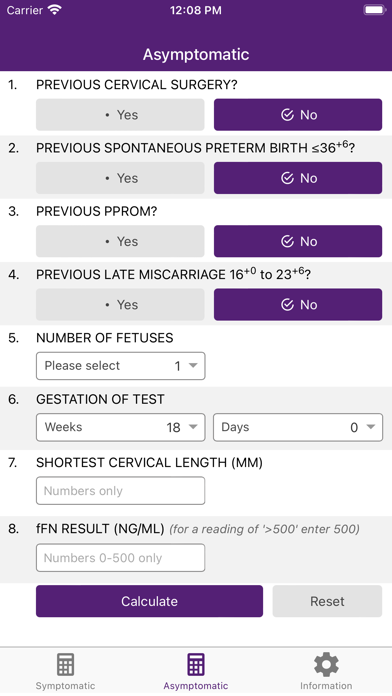
Task: Tap the Reset button
Action: coord(327,601)
